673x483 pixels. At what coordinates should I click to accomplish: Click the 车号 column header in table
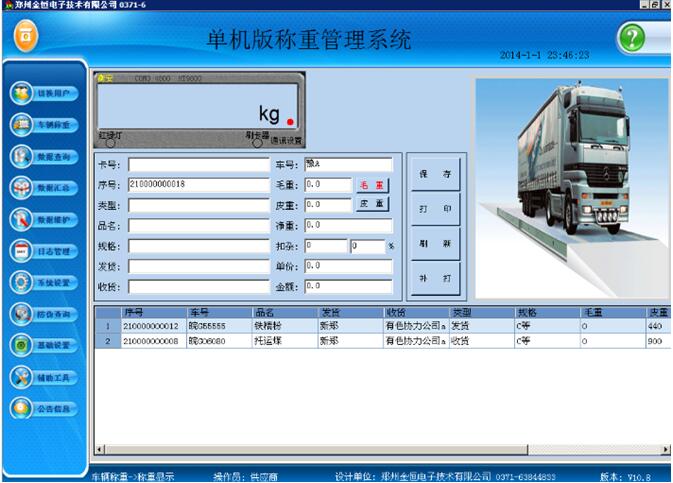(219, 312)
